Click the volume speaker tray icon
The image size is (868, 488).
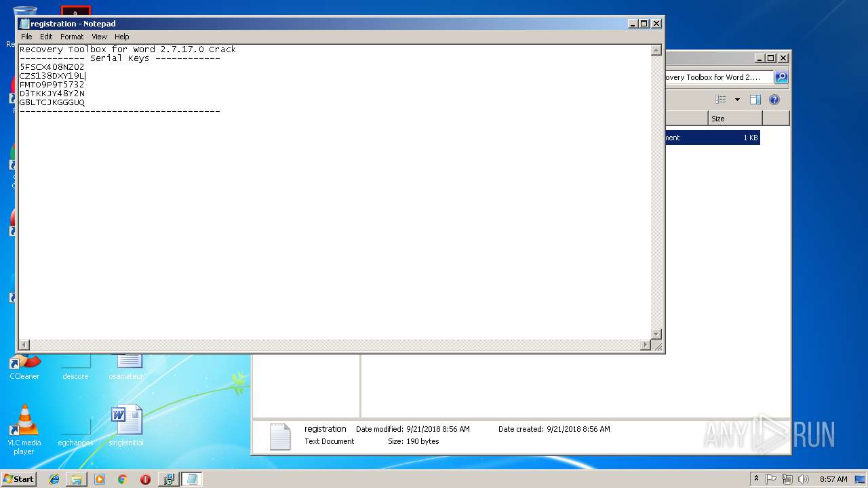point(803,479)
